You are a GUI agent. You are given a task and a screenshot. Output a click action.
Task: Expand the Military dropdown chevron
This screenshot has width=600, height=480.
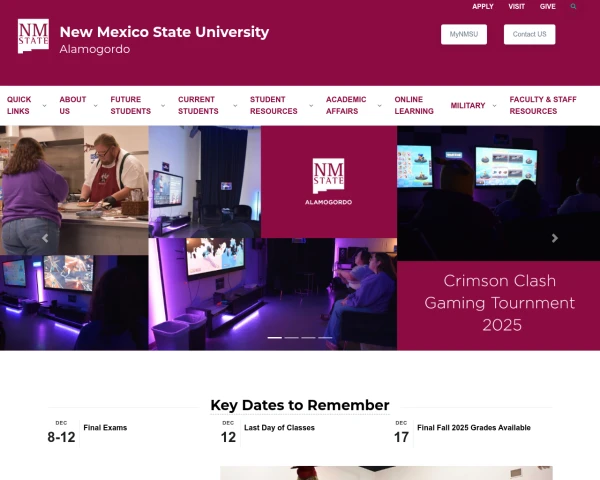pyautogui.click(x=494, y=106)
